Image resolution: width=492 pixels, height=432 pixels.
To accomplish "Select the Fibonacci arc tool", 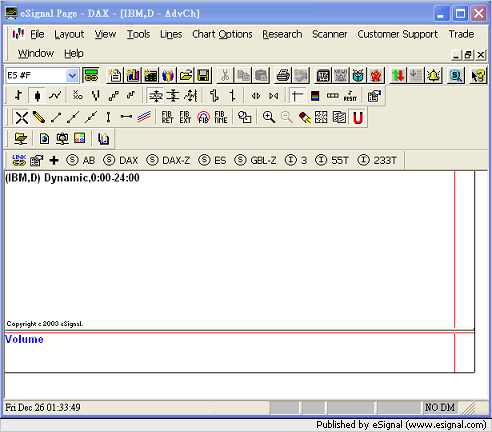I will pos(203,117).
